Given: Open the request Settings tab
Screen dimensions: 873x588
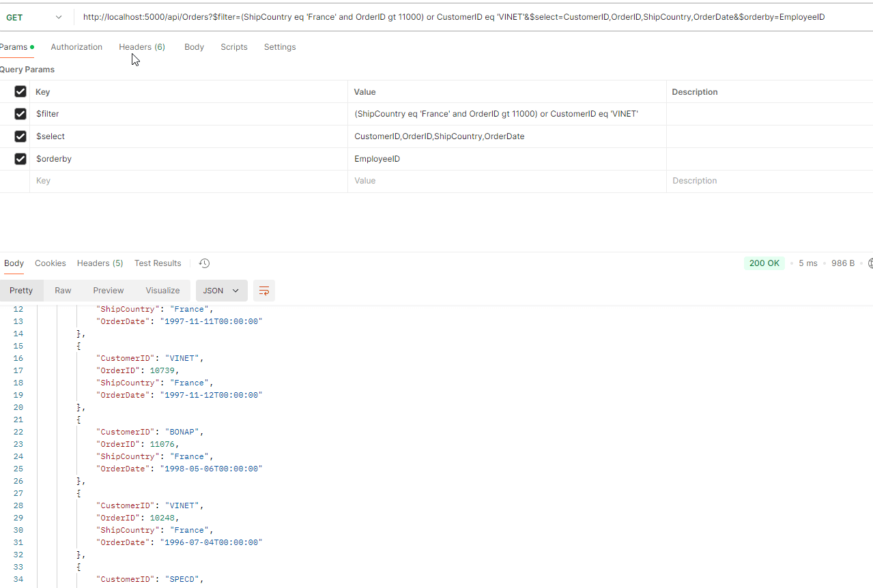Looking at the screenshot, I should click(x=280, y=47).
